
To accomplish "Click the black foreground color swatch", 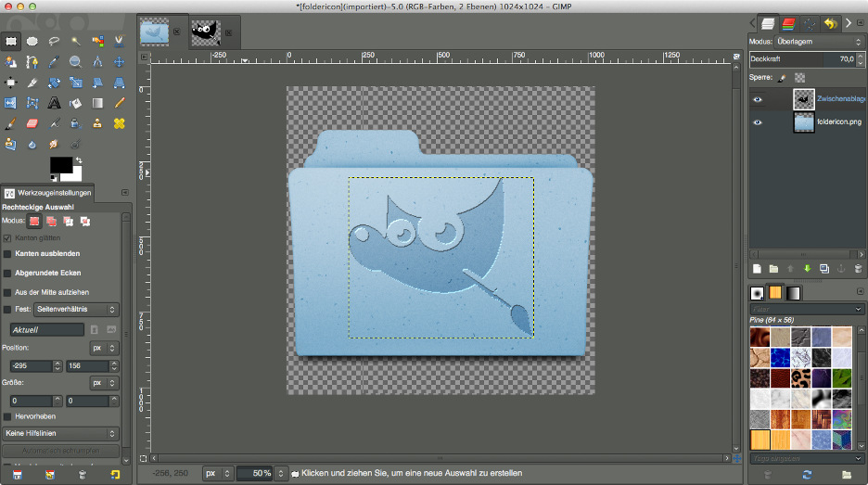I will pos(60,164).
